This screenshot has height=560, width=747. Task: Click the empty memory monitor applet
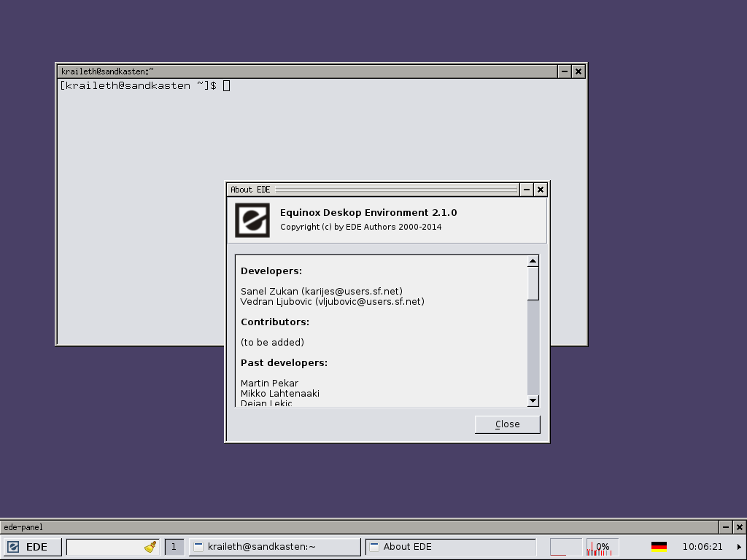[565, 547]
